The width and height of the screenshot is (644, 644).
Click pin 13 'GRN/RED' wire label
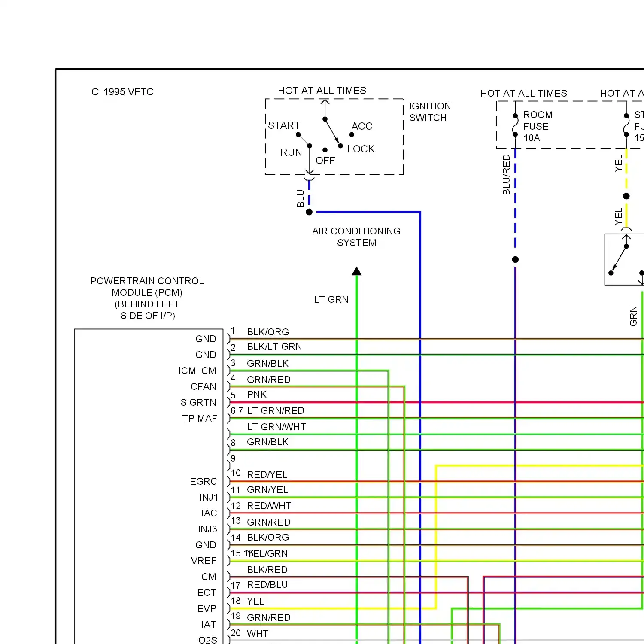(269, 522)
